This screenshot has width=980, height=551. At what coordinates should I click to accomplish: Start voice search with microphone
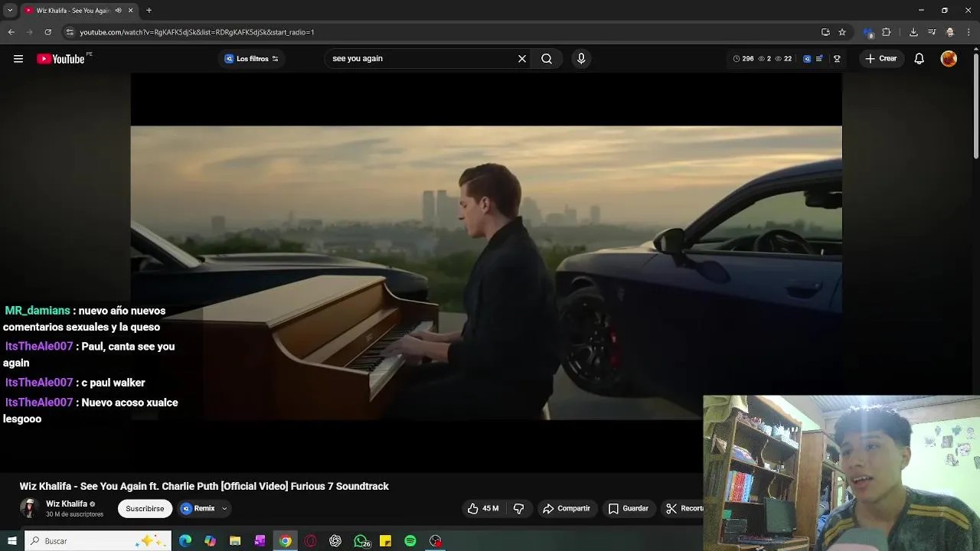pyautogui.click(x=581, y=59)
